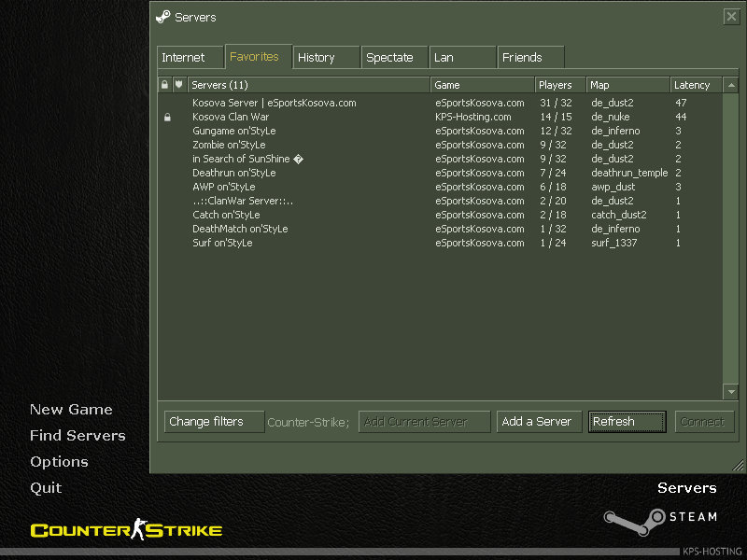Switch to the Lan tab
Viewport: 747px width, 560px height.
pos(462,58)
